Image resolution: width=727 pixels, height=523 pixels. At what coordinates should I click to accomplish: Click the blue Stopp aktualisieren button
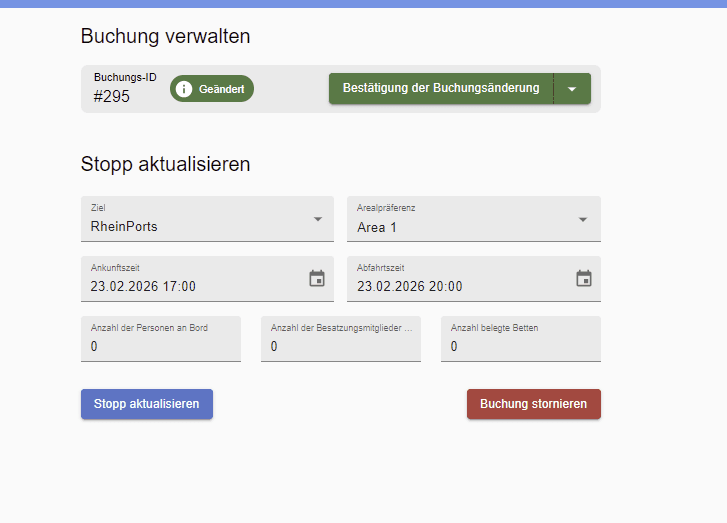147,404
